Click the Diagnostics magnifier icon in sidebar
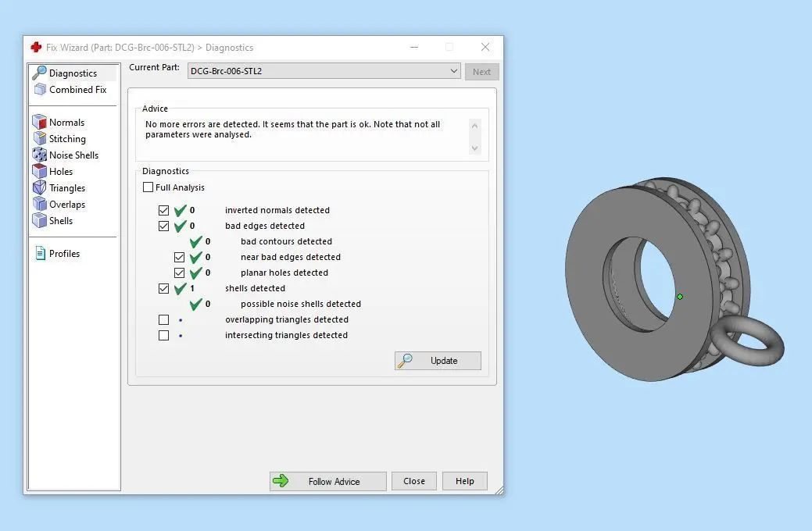This screenshot has height=531, width=812. tap(39, 73)
